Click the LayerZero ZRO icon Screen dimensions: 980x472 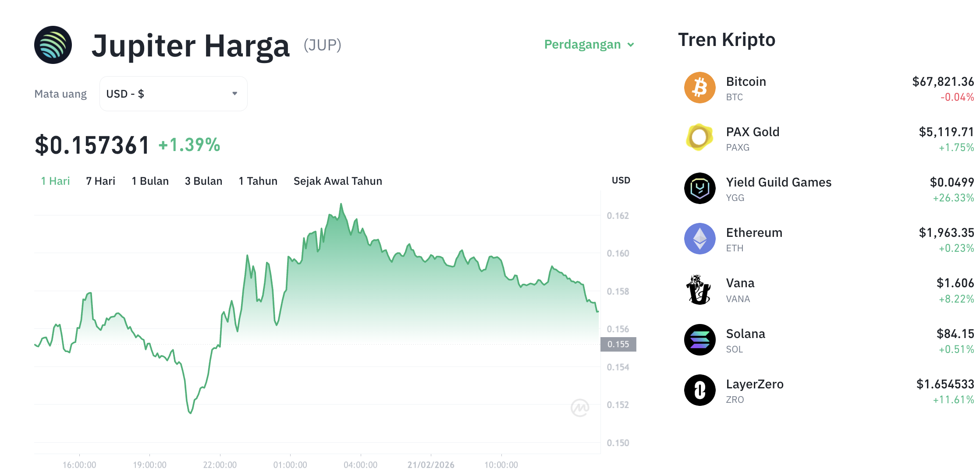[x=699, y=390]
